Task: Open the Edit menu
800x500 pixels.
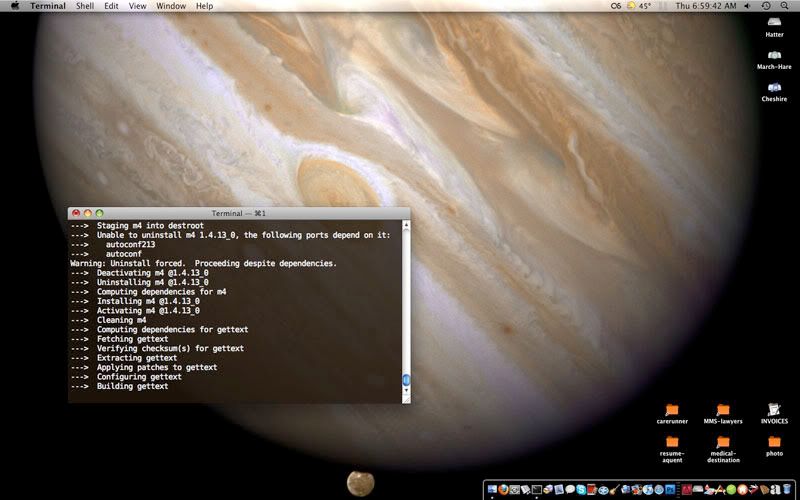Action: pyautogui.click(x=111, y=6)
